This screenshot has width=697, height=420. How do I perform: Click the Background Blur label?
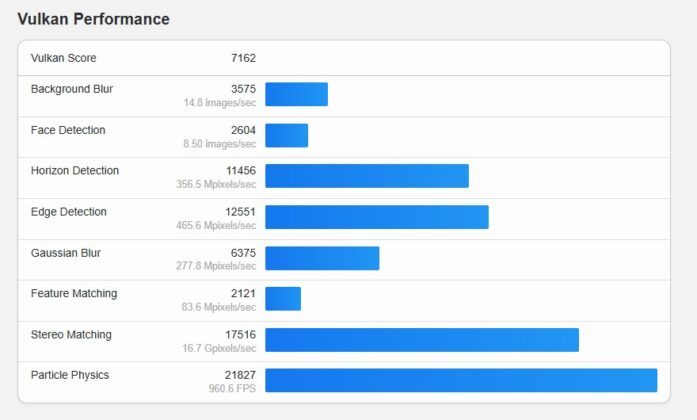[x=72, y=89]
